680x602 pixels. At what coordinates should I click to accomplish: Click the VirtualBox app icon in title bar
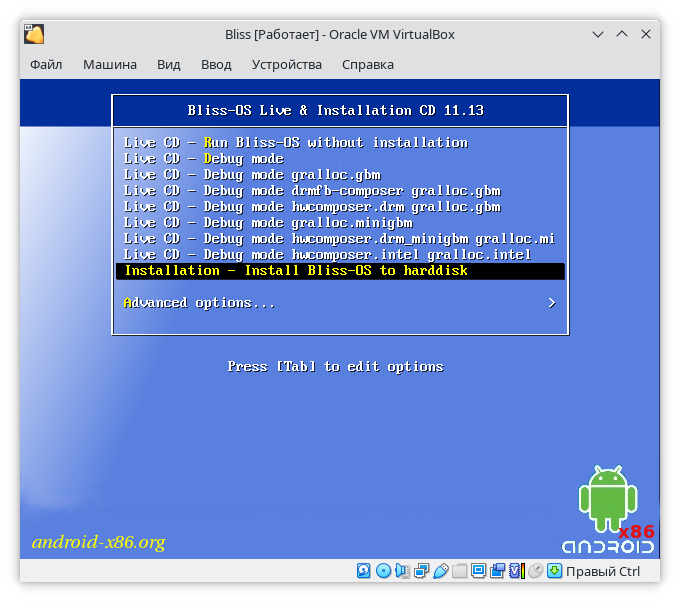pos(35,34)
